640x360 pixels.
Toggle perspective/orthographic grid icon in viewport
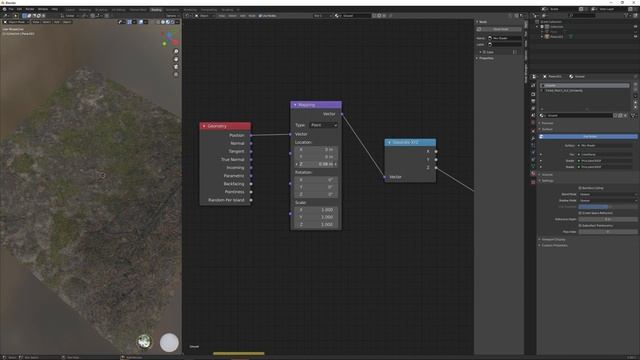176,74
